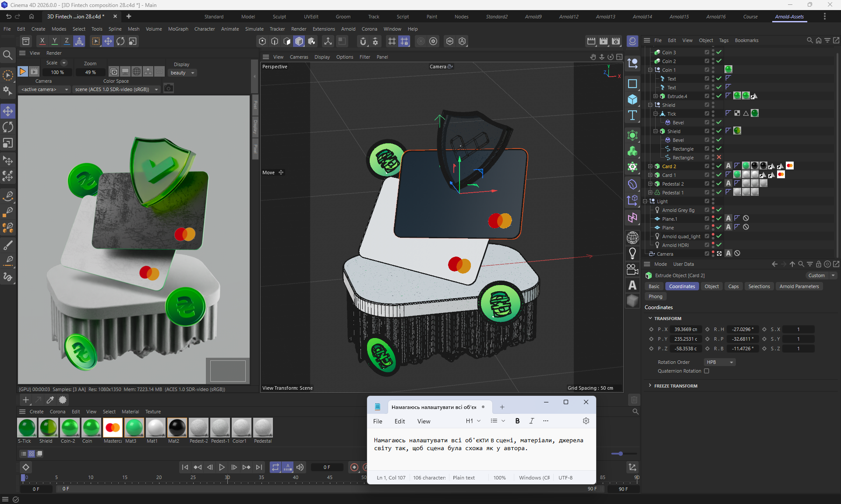Click the Arnold Parameters button

point(799,286)
